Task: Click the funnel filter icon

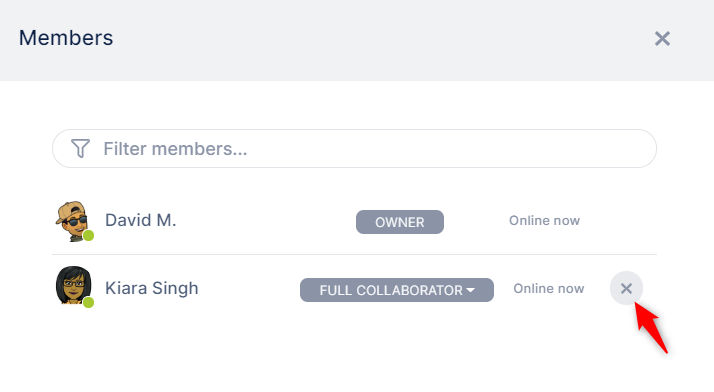Action: coord(81,148)
